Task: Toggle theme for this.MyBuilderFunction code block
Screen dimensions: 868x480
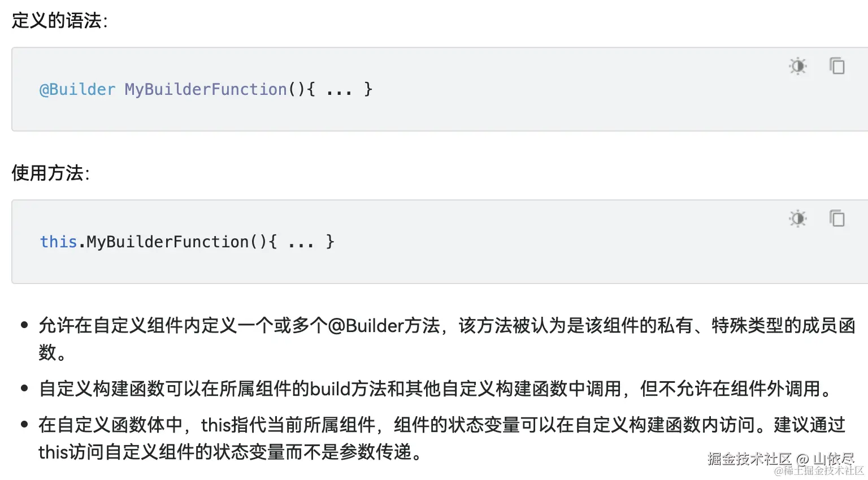Action: click(797, 219)
